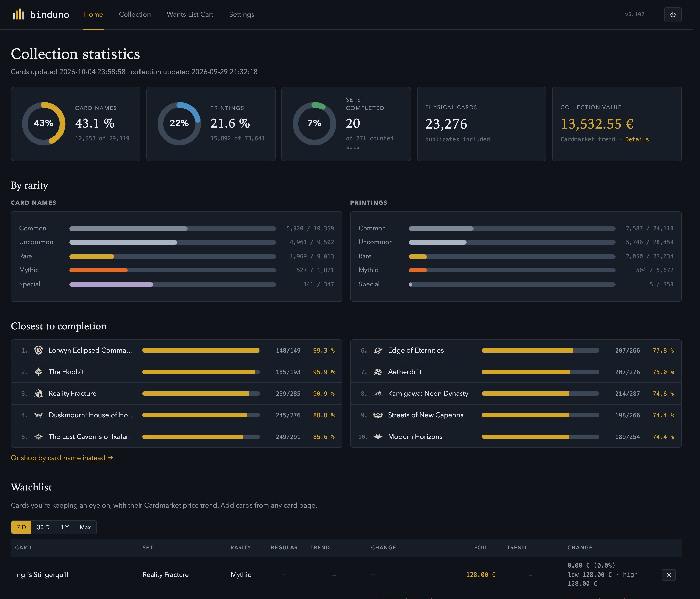
Task: Open the Settings tab
Action: (241, 14)
